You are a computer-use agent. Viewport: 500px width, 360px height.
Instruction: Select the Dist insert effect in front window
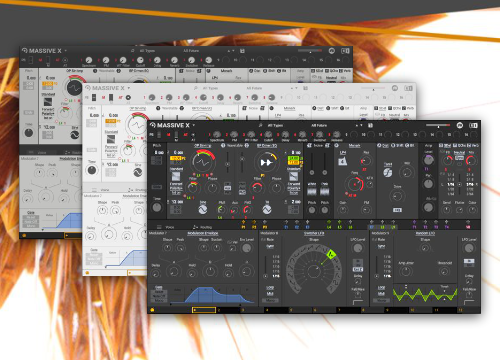[383, 146]
